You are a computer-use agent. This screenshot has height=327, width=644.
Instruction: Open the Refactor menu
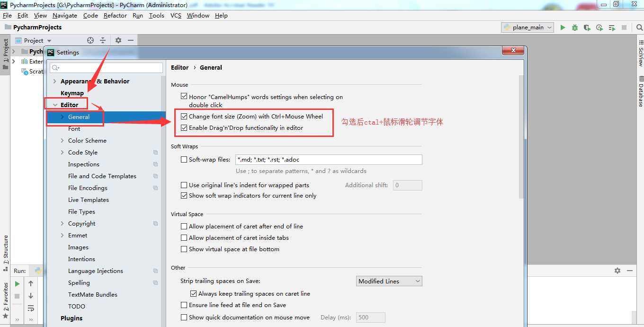pyautogui.click(x=115, y=16)
